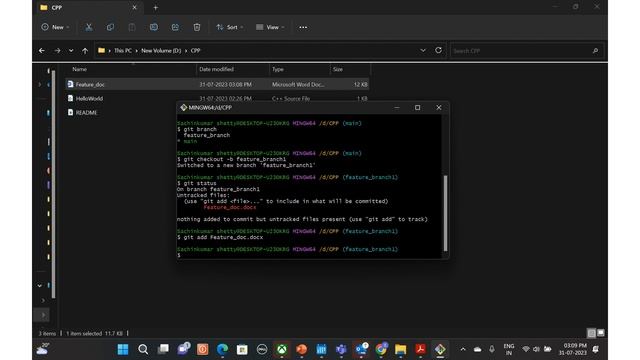Maximize the MINGW64 terminal window
Screen dimensions: 640x360
[417, 107]
